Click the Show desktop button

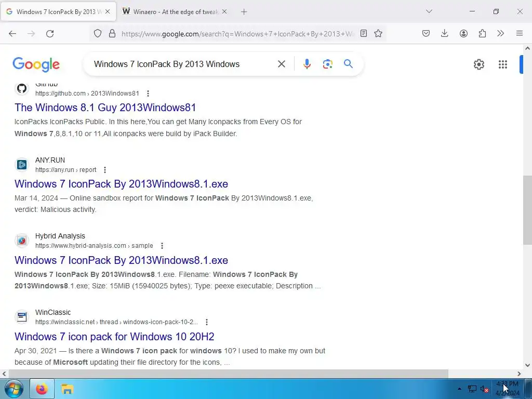point(528,389)
